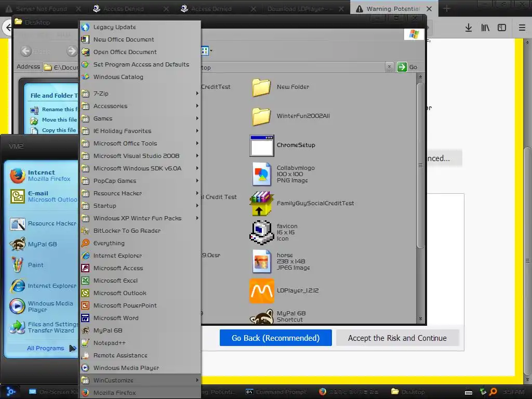Click the Open Office Document icon
Image resolution: width=532 pixels, height=399 pixels.
(85, 52)
